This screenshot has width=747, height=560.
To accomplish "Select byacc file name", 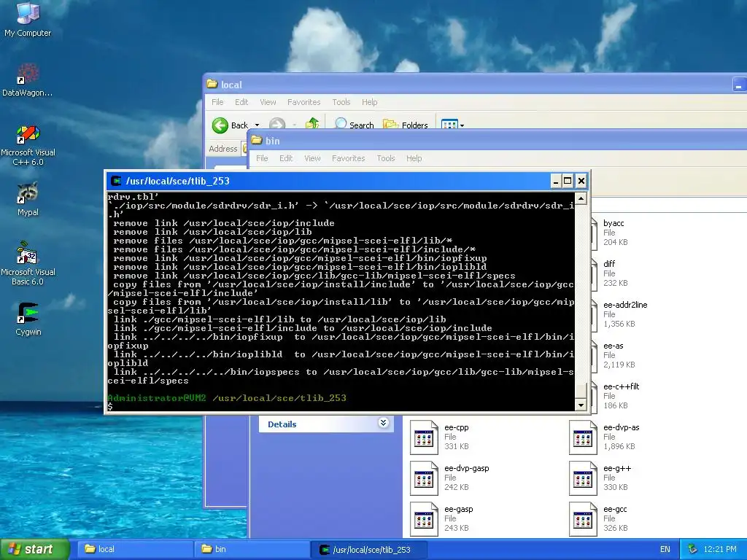I will [x=613, y=223].
